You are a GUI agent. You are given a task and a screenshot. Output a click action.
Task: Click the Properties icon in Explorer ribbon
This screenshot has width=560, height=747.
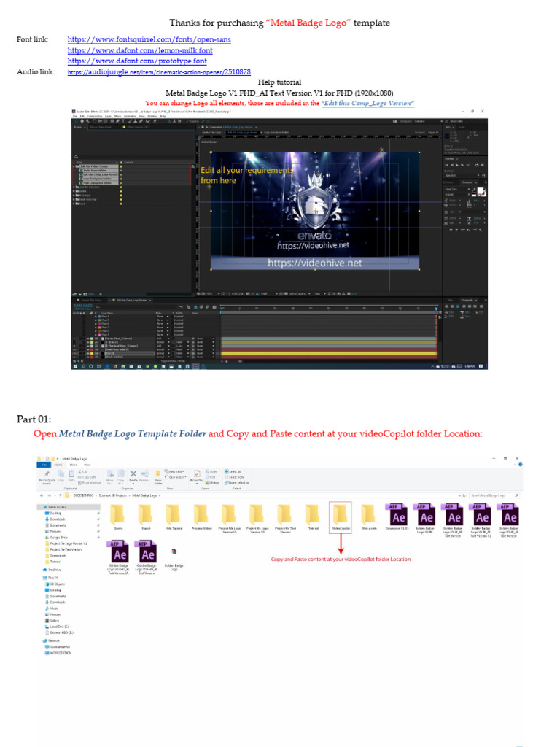(x=196, y=476)
